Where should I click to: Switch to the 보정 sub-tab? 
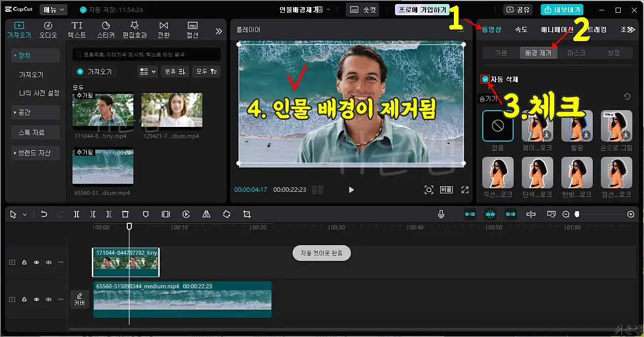pos(614,53)
